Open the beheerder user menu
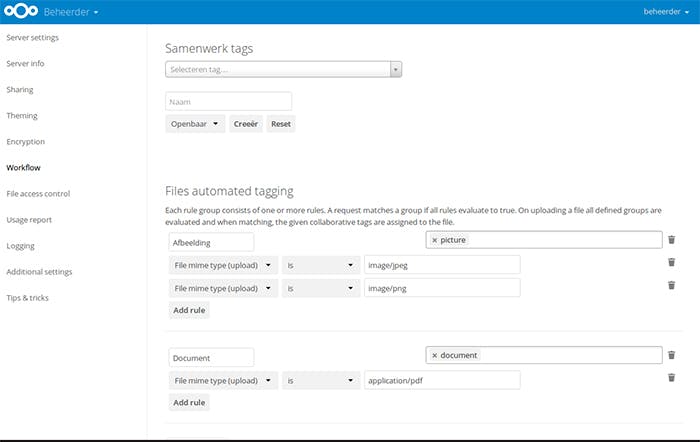The height and width of the screenshot is (442, 700). point(665,12)
